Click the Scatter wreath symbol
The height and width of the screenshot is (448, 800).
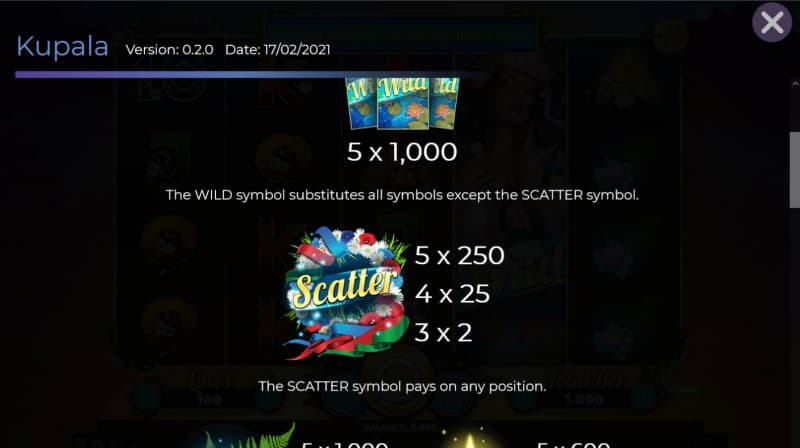click(x=347, y=293)
